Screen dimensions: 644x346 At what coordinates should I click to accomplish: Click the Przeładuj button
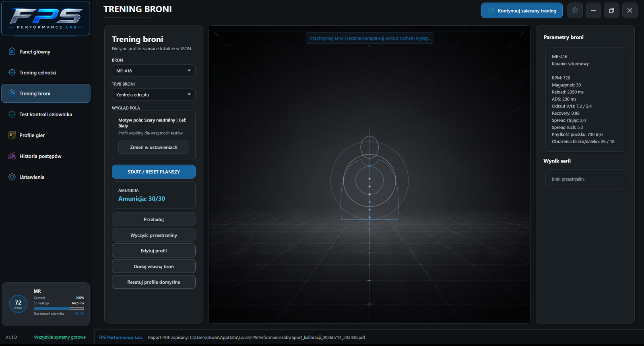pos(153,219)
